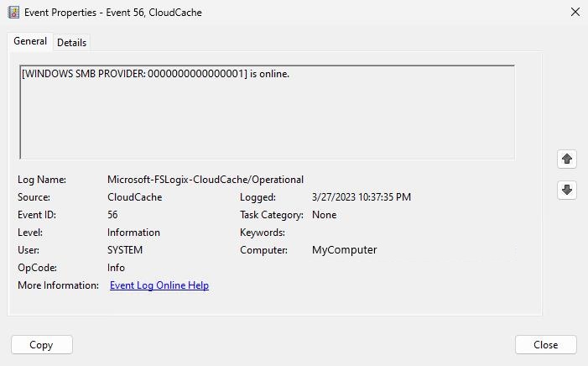
Task: Click the Level value Information
Action: coord(133,233)
